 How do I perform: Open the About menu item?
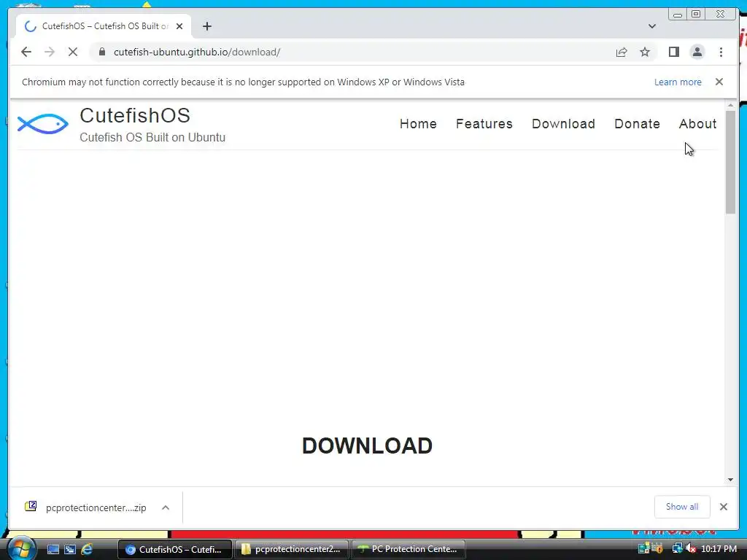[x=697, y=124]
